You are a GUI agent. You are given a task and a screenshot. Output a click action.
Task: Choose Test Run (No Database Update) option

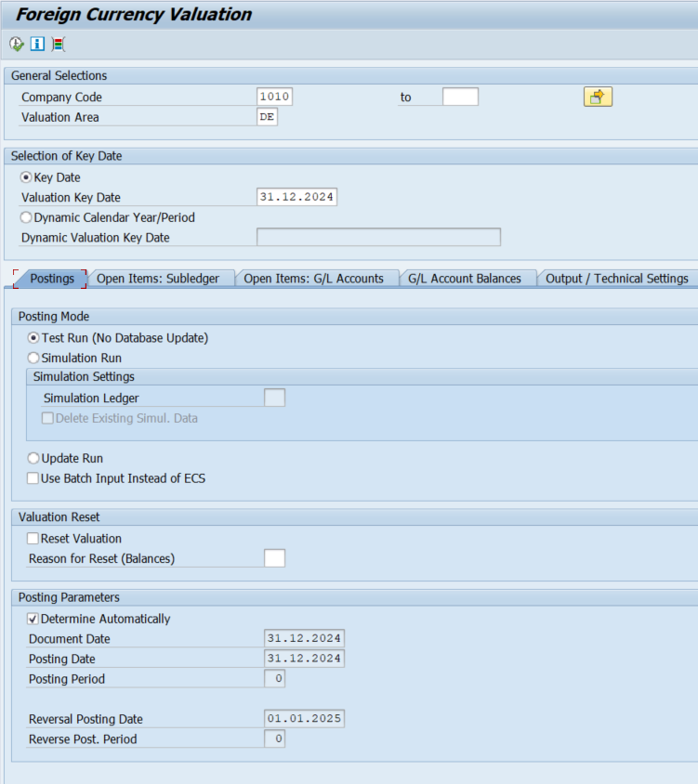click(33, 338)
